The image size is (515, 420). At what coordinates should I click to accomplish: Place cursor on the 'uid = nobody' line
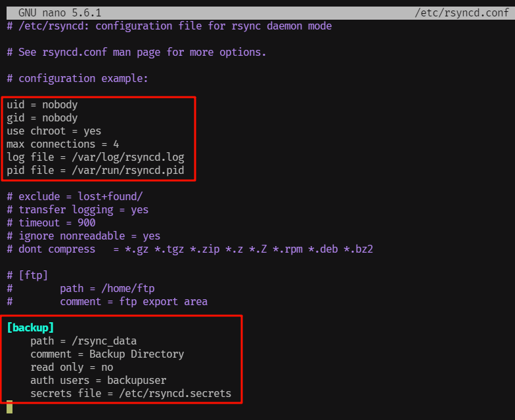42,105
